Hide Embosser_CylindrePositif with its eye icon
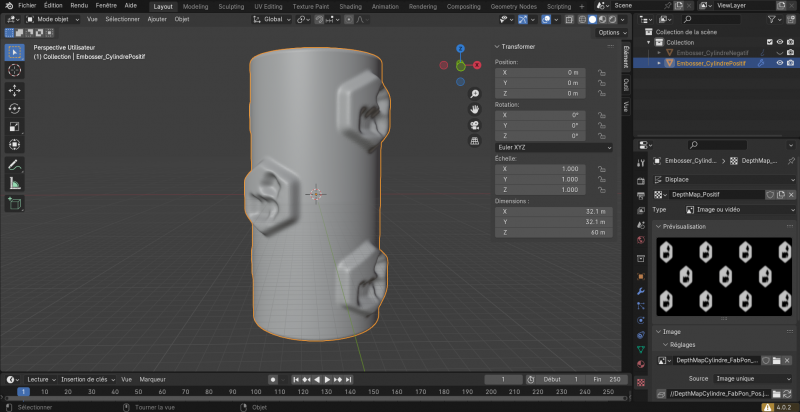800x412 pixels. (779, 62)
